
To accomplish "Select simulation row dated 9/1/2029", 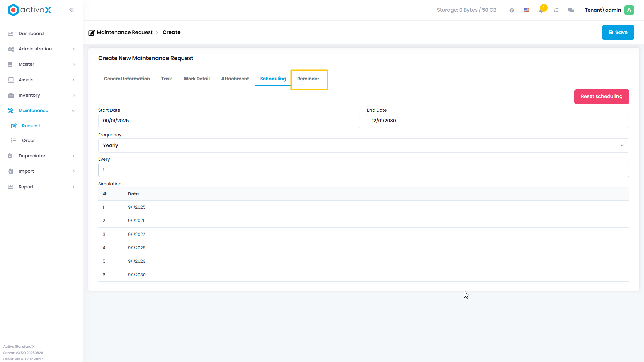I will click(x=363, y=261).
